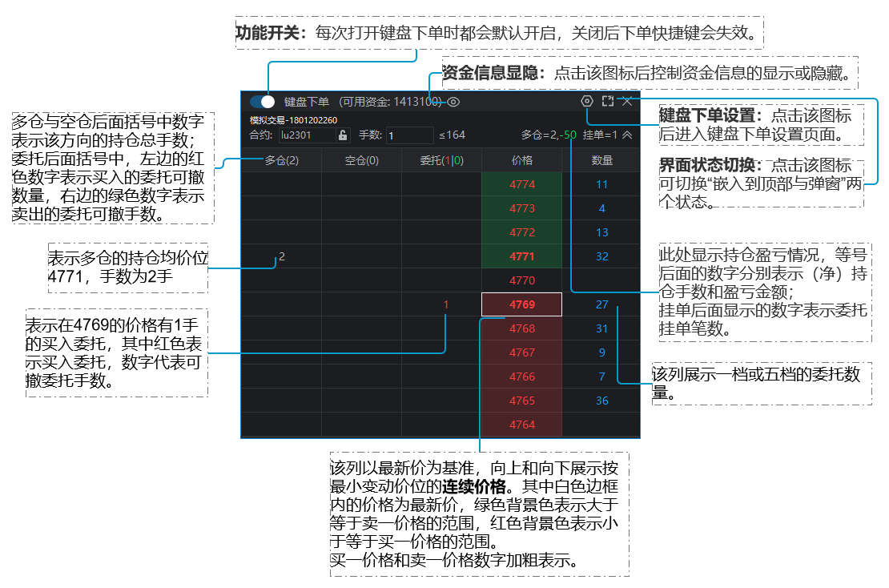Click the 委托(1|0) column header
Screen dimensions: 889x588
[441, 160]
